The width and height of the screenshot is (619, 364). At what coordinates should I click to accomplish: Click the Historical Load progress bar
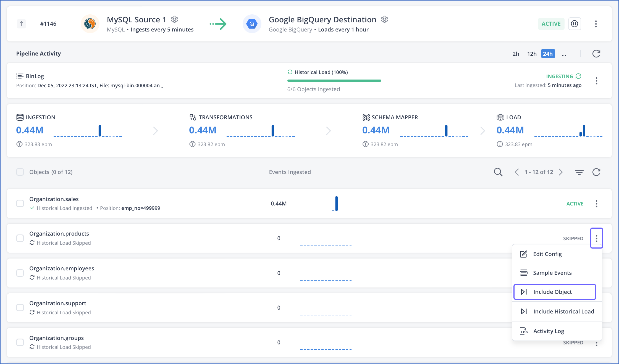(x=334, y=80)
